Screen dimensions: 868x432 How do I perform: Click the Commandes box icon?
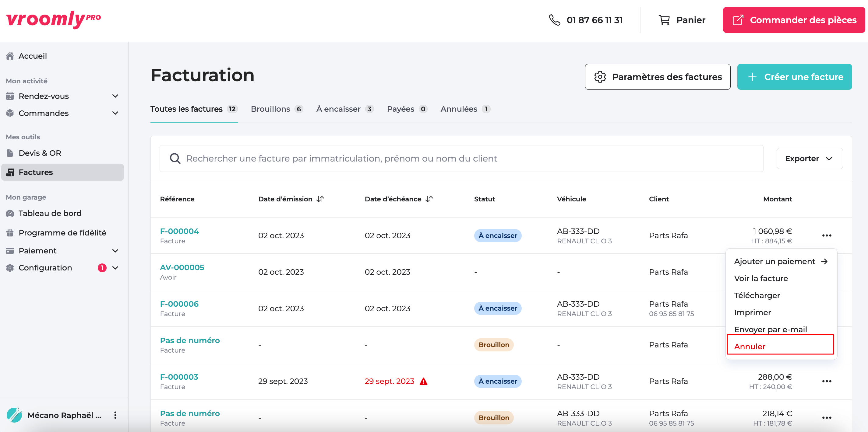pos(10,113)
